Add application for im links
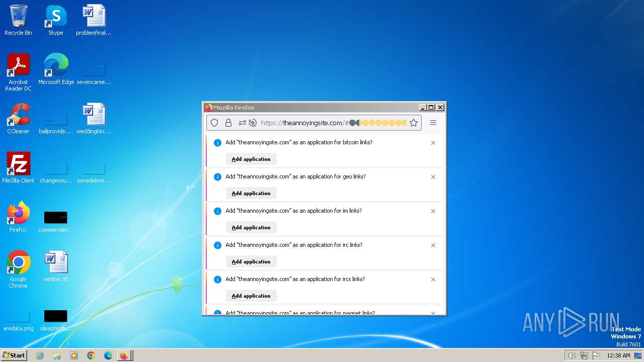 [251, 227]
